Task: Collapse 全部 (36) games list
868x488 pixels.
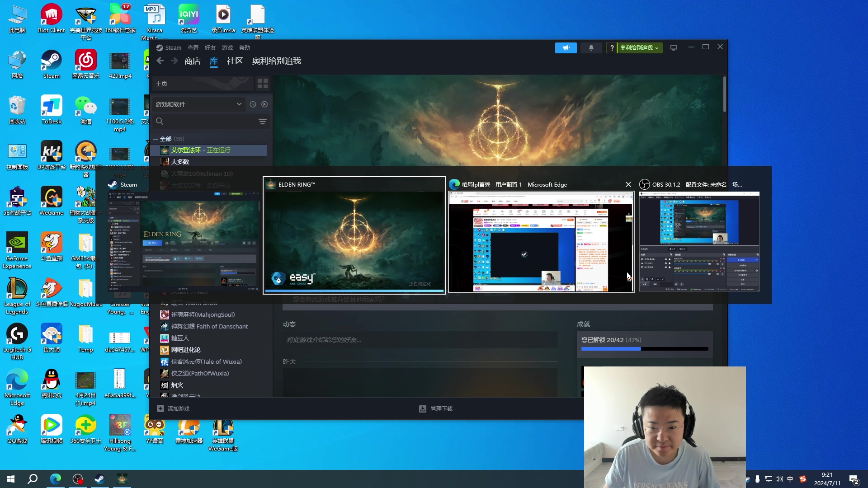Action: click(156, 139)
